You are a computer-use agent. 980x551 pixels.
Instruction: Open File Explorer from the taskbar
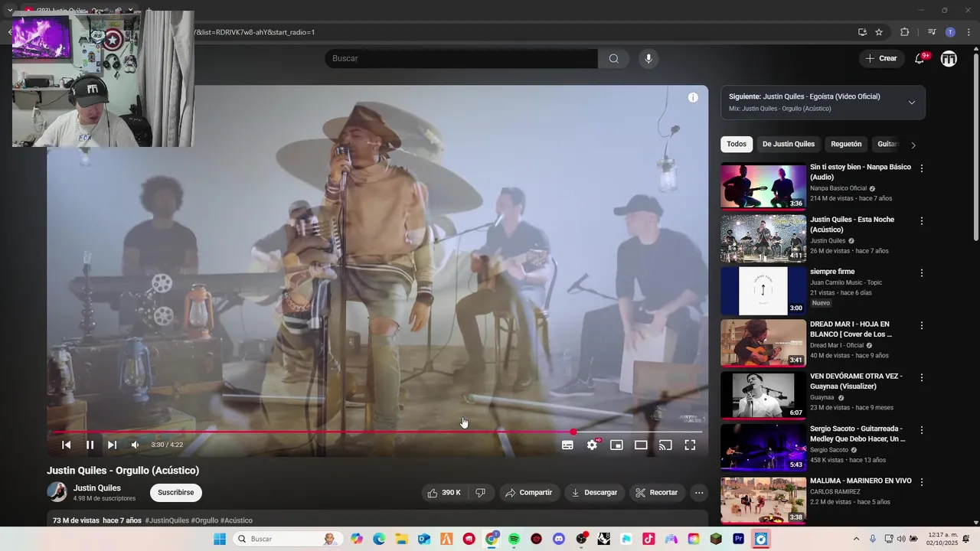(401, 539)
